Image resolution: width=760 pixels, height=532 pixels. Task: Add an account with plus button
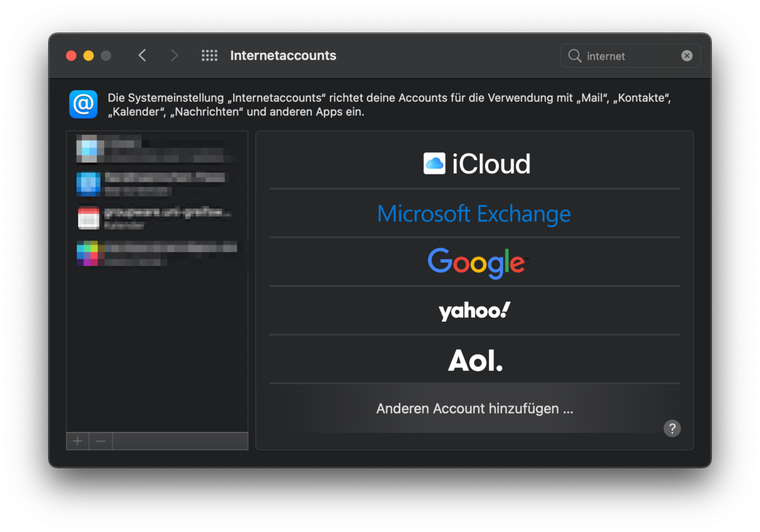click(x=77, y=441)
